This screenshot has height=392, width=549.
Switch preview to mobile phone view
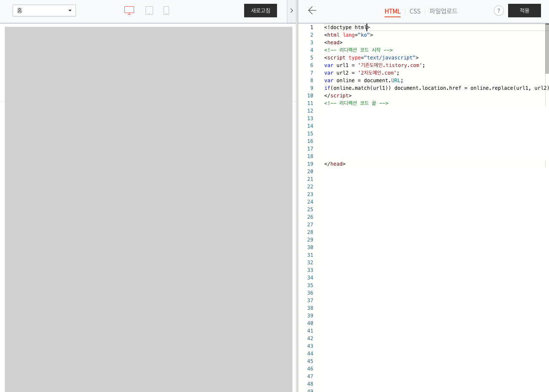click(x=167, y=11)
